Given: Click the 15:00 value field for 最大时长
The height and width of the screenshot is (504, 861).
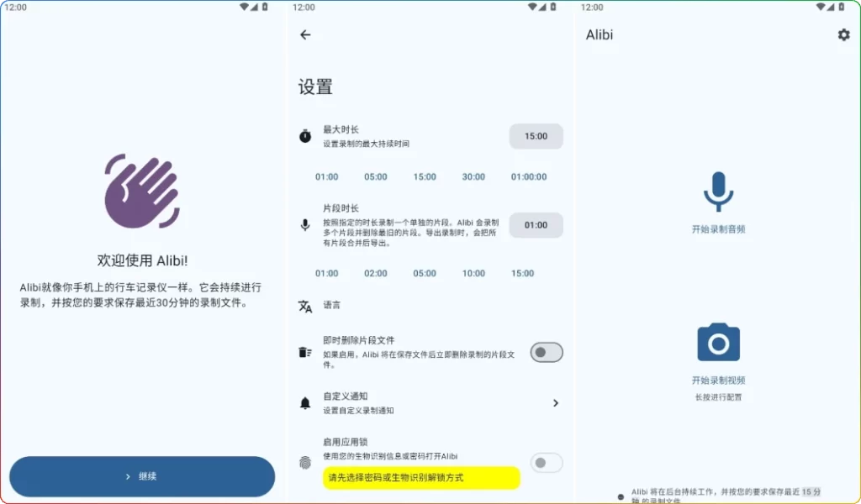Looking at the screenshot, I should (536, 135).
